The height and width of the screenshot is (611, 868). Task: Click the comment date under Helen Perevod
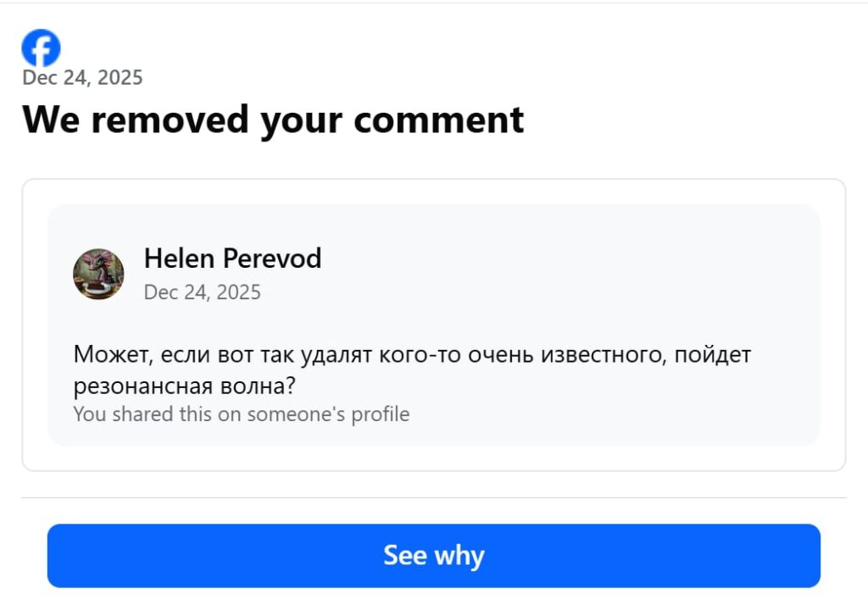tap(202, 292)
